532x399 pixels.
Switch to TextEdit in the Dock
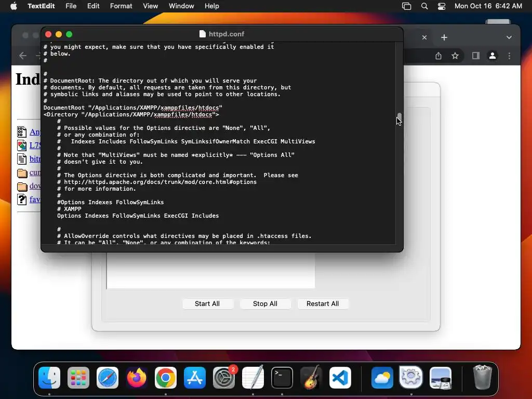[253, 378]
